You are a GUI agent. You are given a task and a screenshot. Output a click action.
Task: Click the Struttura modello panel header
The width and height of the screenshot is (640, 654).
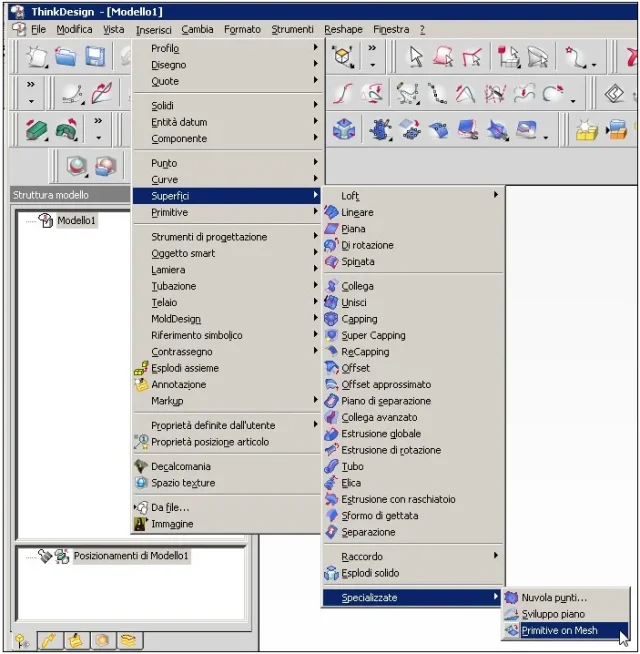[70, 195]
